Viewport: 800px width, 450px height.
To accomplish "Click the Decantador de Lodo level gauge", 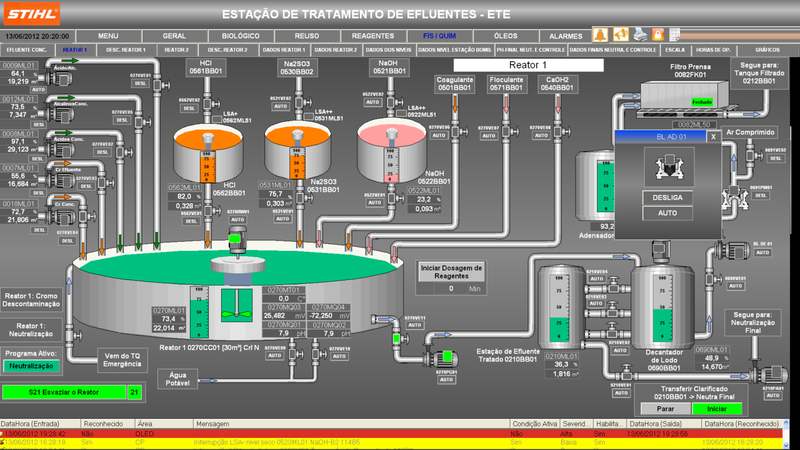I will tap(662, 309).
